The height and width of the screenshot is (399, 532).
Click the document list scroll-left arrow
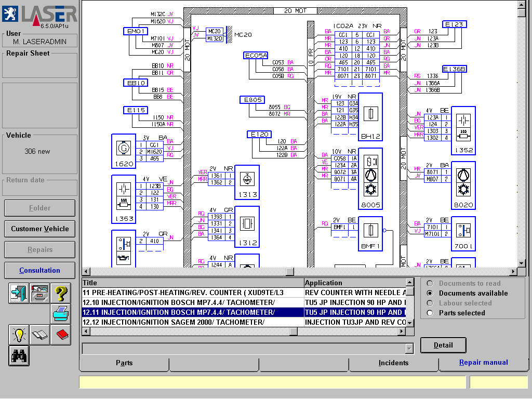click(86, 331)
